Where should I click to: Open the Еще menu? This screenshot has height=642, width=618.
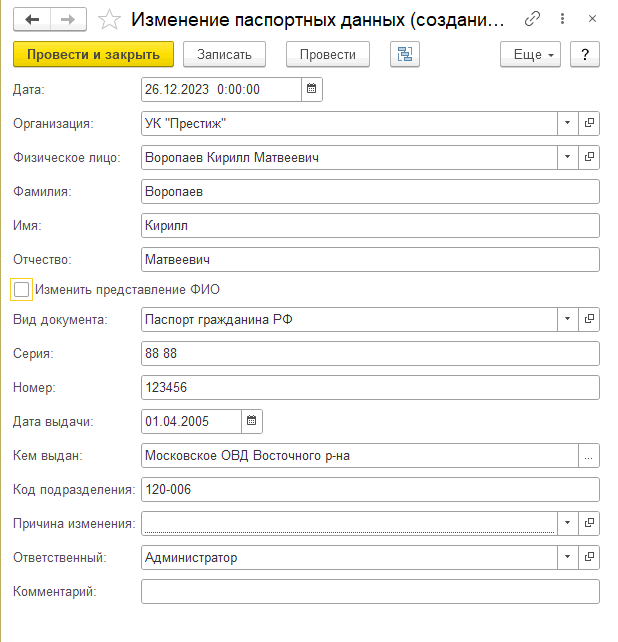click(530, 54)
